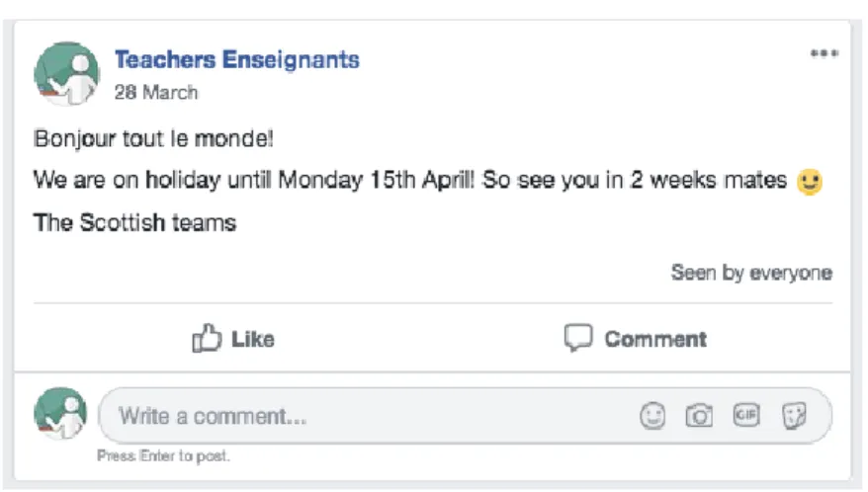Screen dimensions: 868x492
Task: Click the holiday until Monday 15th April sentence
Action: (x=410, y=181)
